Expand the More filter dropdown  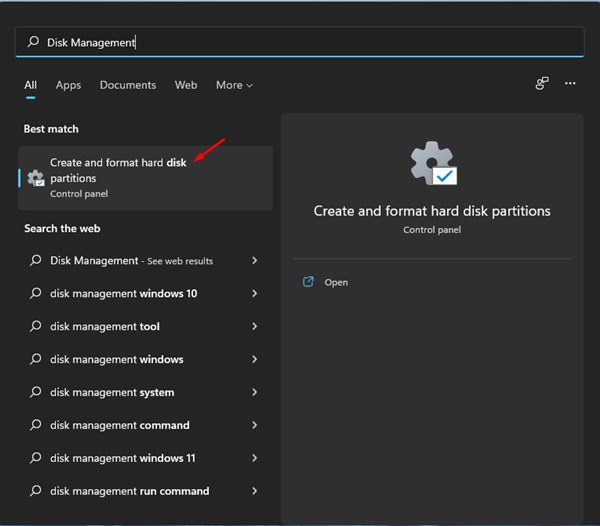tap(234, 85)
